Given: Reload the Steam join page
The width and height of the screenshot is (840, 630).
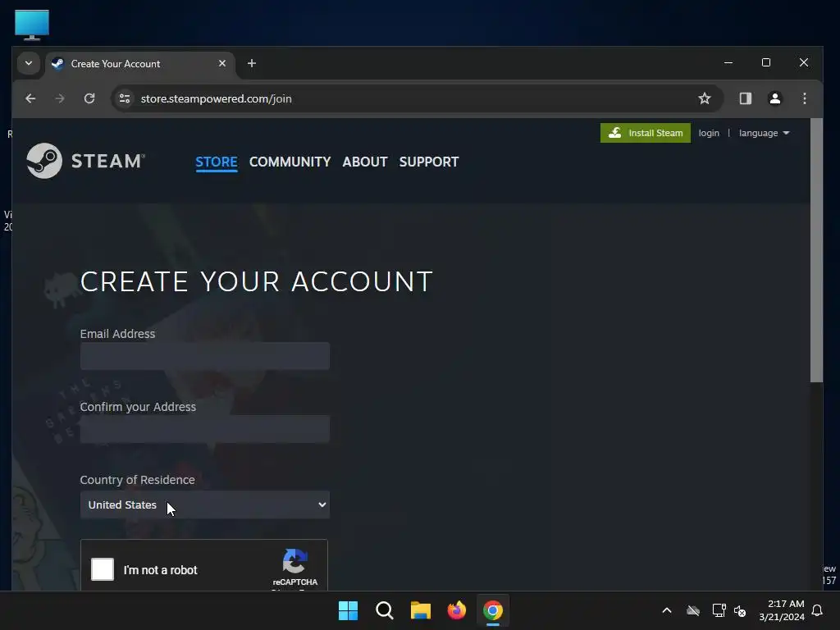Looking at the screenshot, I should tap(89, 98).
